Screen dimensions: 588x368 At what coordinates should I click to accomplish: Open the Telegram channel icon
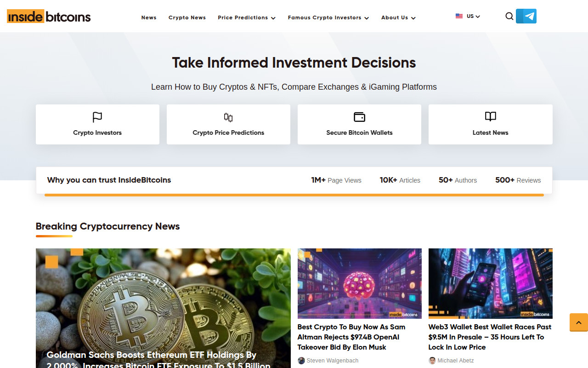[526, 16]
